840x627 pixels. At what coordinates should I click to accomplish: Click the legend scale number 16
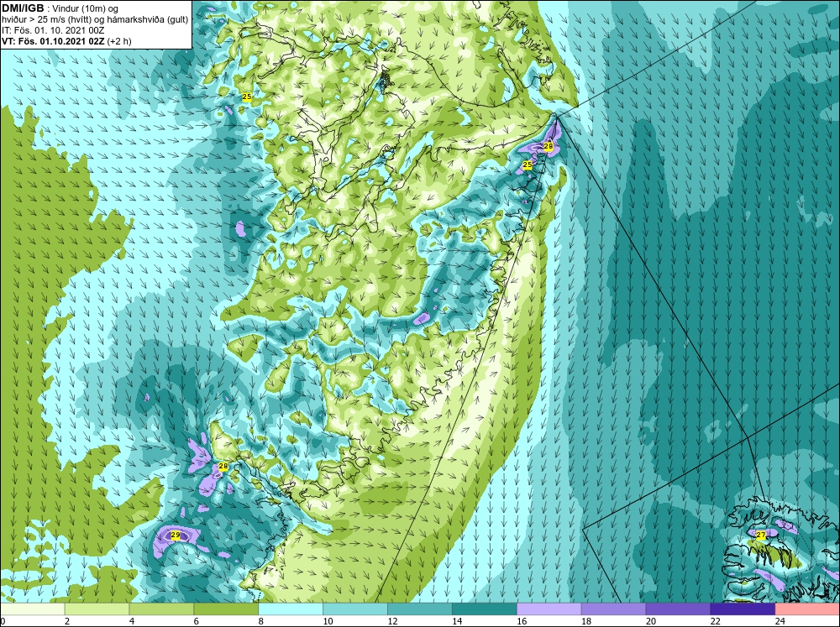click(x=522, y=621)
